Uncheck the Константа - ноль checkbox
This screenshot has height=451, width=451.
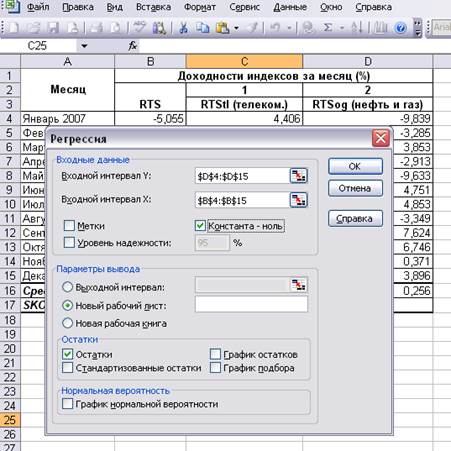coord(200,226)
